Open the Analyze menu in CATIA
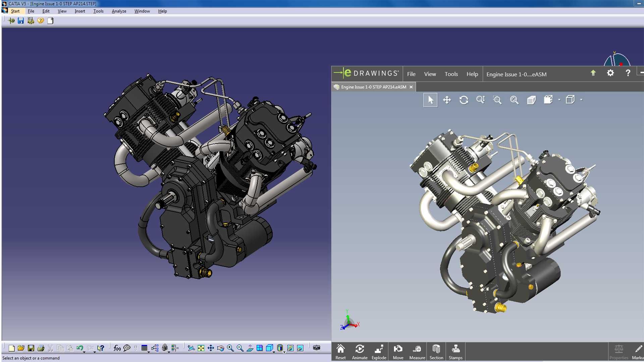The height and width of the screenshot is (362, 644). click(118, 11)
